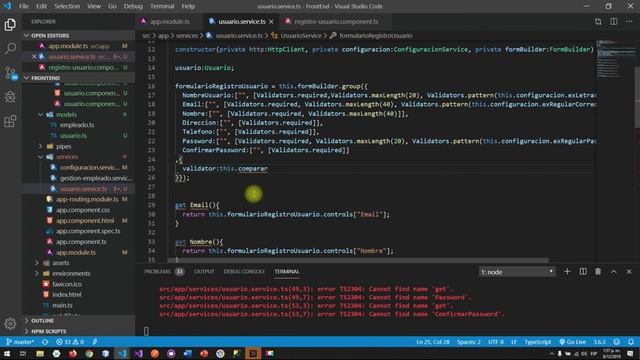This screenshot has height=360, width=640.
Task: Open File Explorer from the taskbar
Action: point(40,353)
